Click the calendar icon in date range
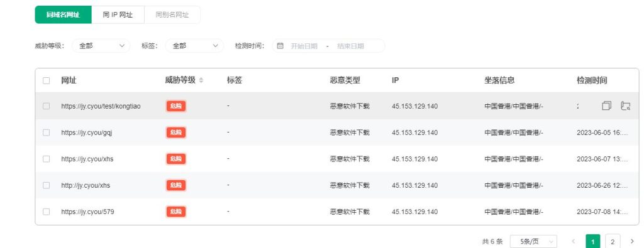Screen dimensions: 644x248 280,46
